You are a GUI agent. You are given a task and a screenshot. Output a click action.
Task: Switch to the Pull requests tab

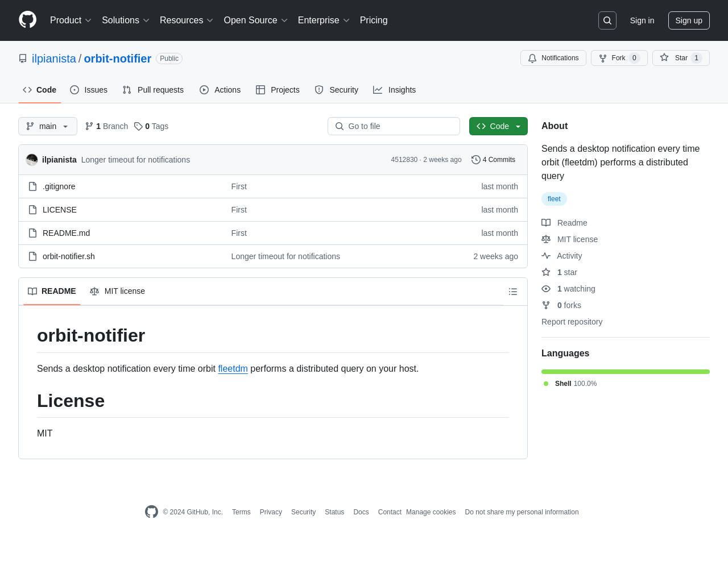tap(153, 90)
